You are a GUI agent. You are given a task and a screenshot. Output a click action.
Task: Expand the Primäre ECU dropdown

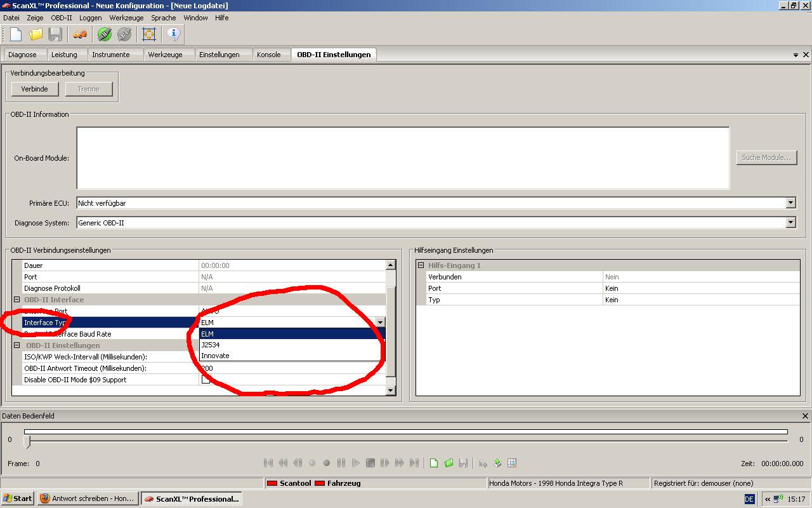pos(790,203)
